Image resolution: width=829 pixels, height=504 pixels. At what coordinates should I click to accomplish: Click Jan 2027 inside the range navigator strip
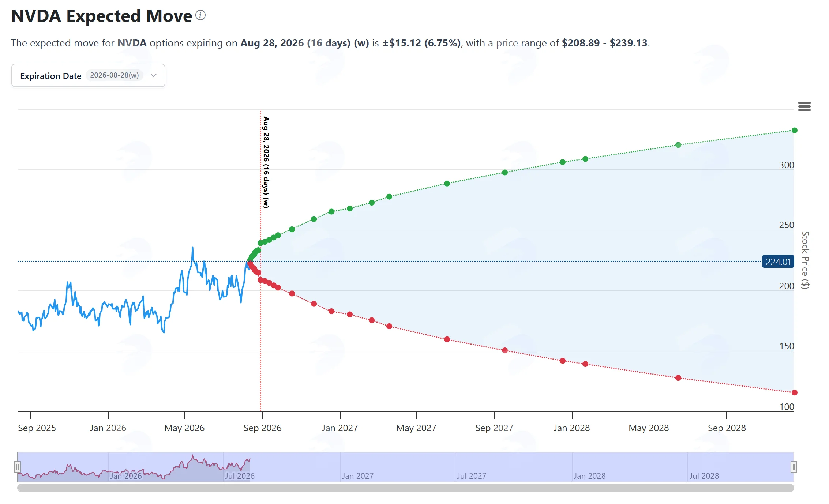coord(358,476)
